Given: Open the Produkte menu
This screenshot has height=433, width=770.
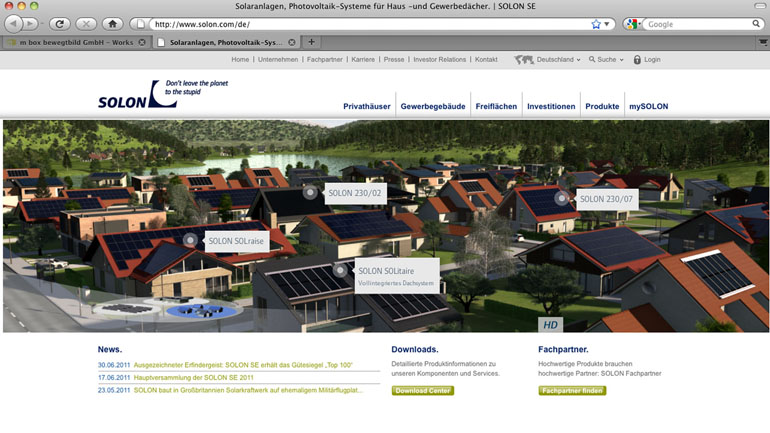Looking at the screenshot, I should [602, 106].
